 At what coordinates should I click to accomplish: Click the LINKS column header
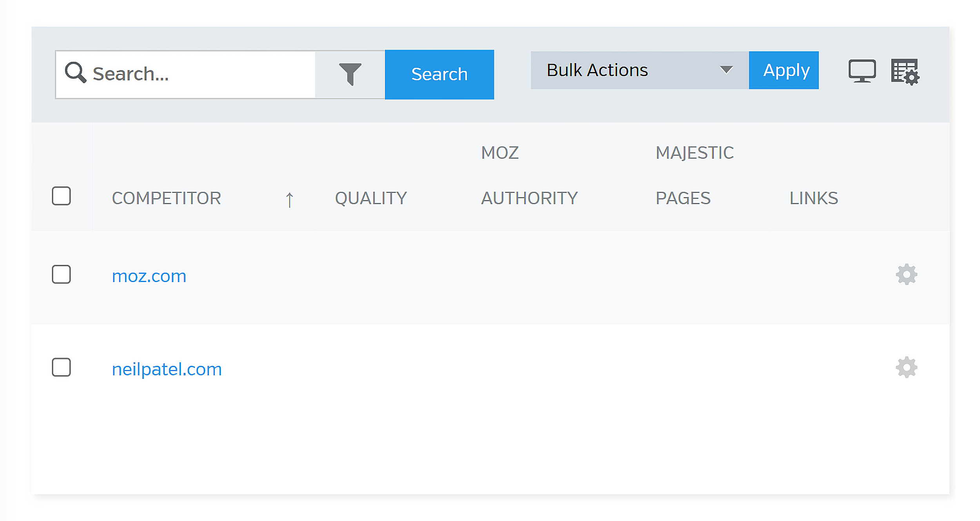coord(813,198)
